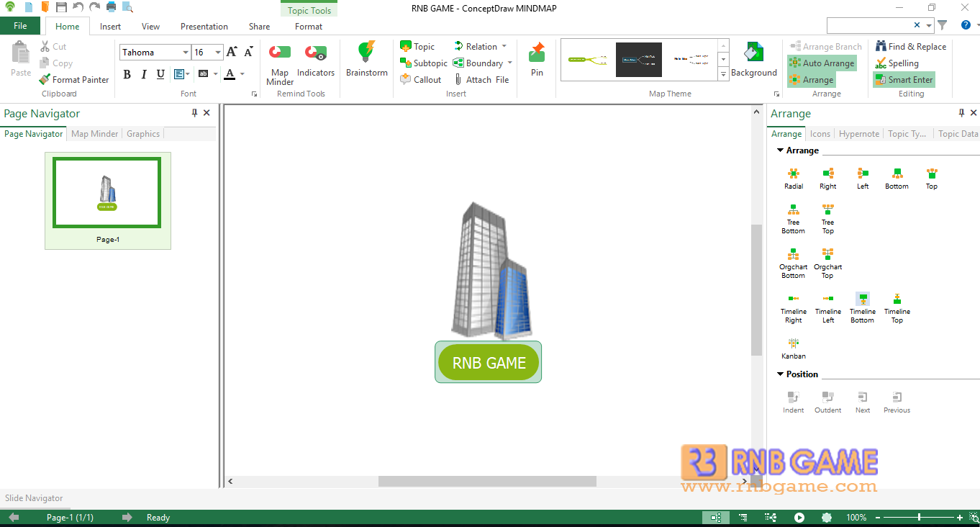Select Timeline Bottom layout
The width and height of the screenshot is (980, 527).
863,308
